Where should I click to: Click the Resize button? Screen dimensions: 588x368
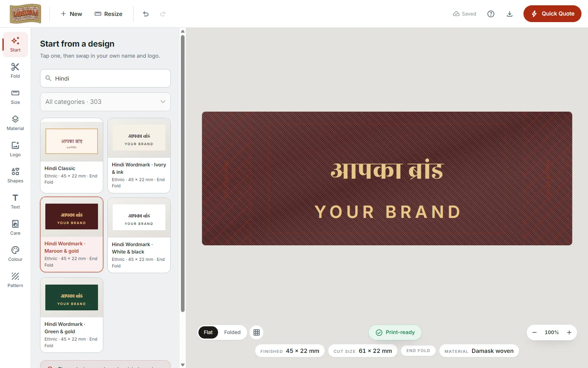[109, 14]
